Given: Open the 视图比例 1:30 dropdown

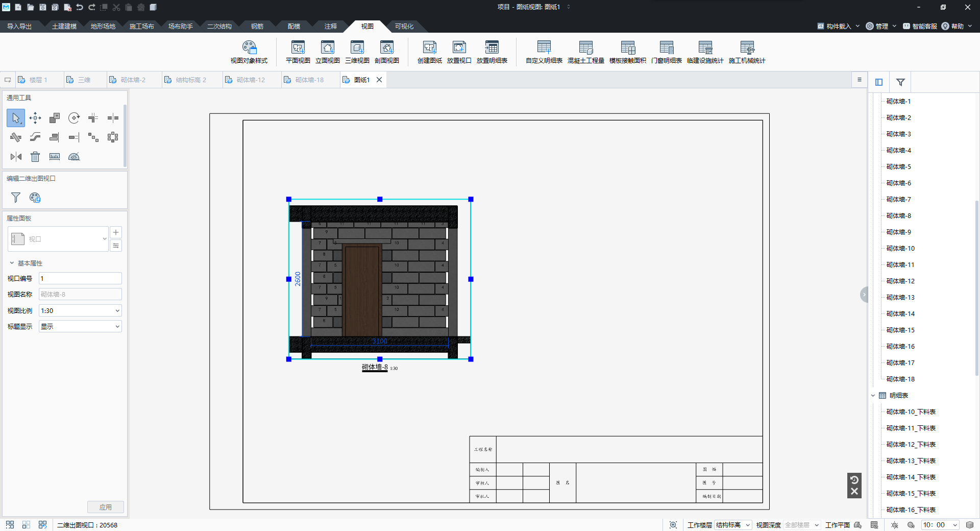Looking at the screenshot, I should coord(80,310).
